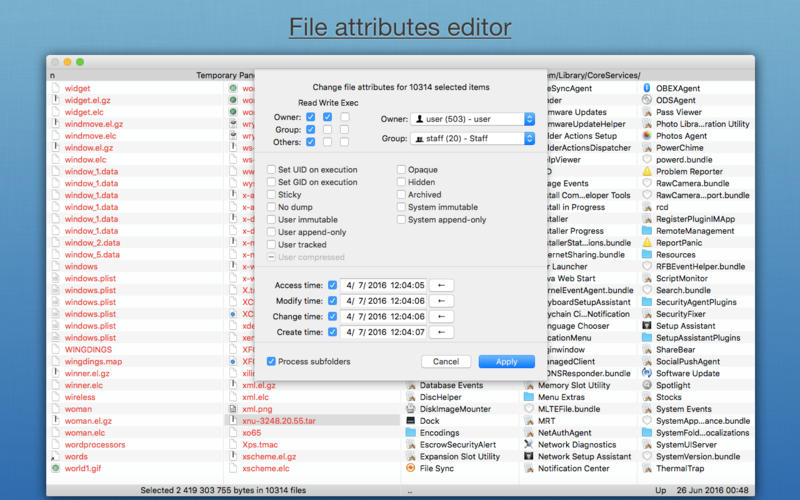The width and height of the screenshot is (800, 500).
Task: Click the Dock app icon
Action: (411, 420)
